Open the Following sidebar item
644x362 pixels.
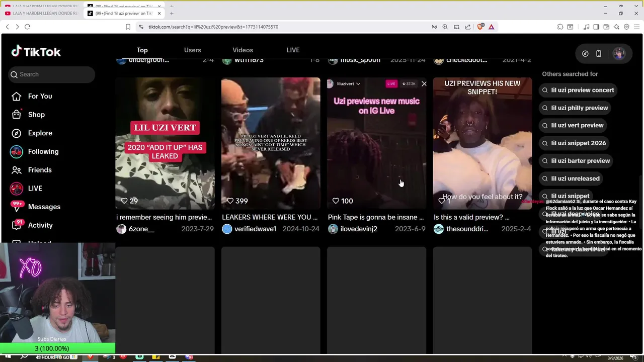[34, 151]
